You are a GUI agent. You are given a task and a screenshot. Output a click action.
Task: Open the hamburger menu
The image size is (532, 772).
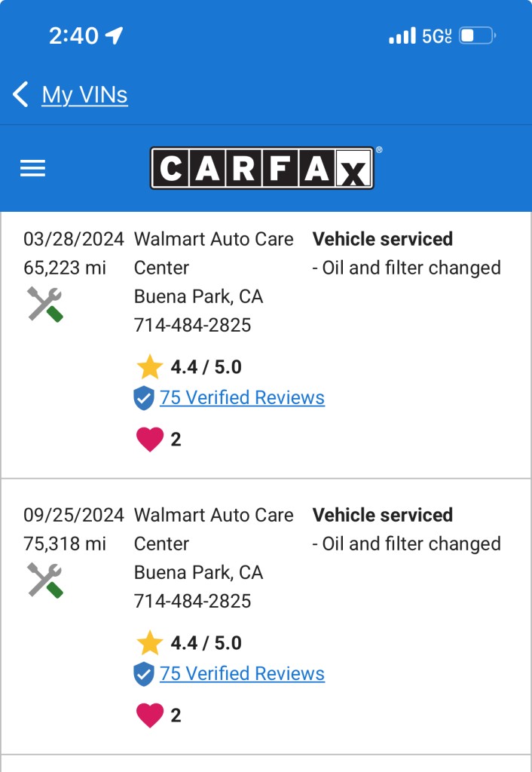click(32, 168)
